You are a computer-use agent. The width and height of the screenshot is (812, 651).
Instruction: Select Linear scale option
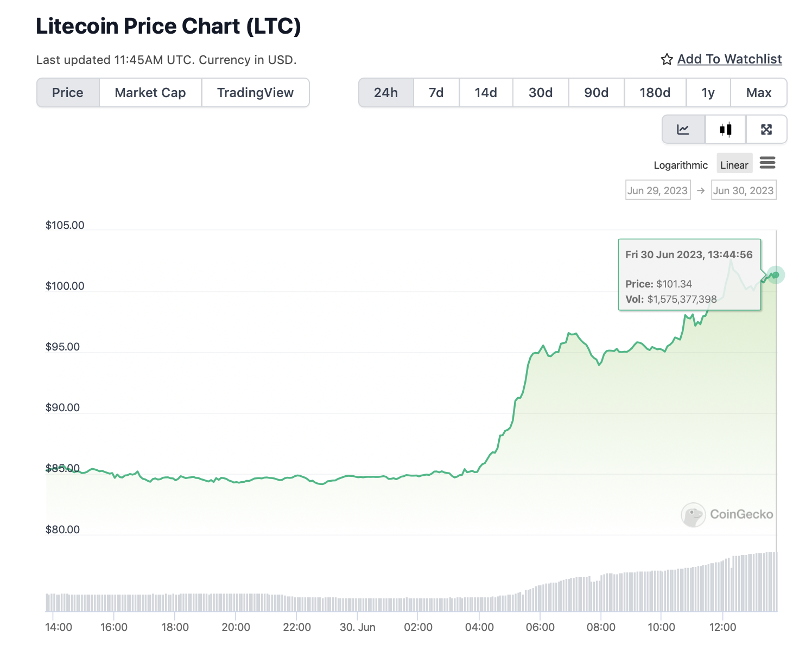[x=734, y=165]
